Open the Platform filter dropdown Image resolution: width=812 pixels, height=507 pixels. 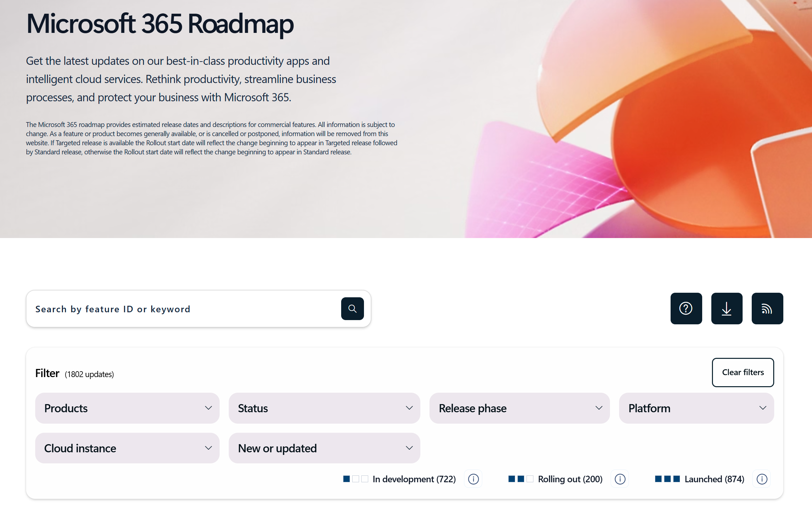point(696,408)
